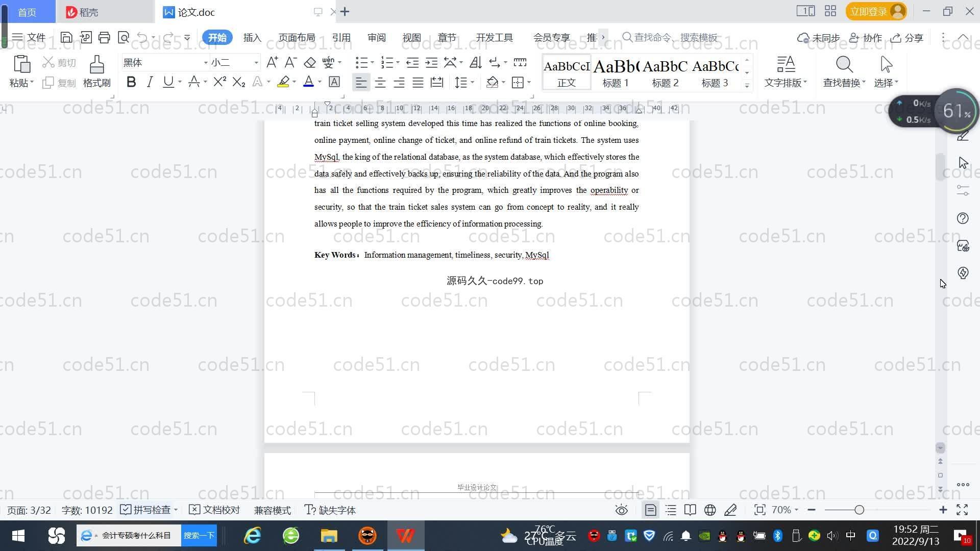Increase font size with A+ icon
980x551 pixels.
point(272,62)
